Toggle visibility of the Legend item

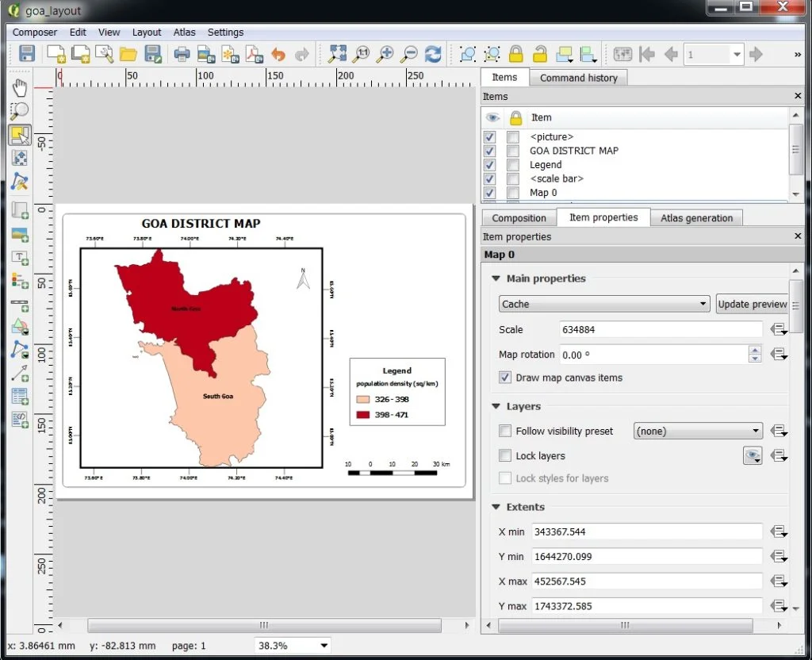[489, 165]
